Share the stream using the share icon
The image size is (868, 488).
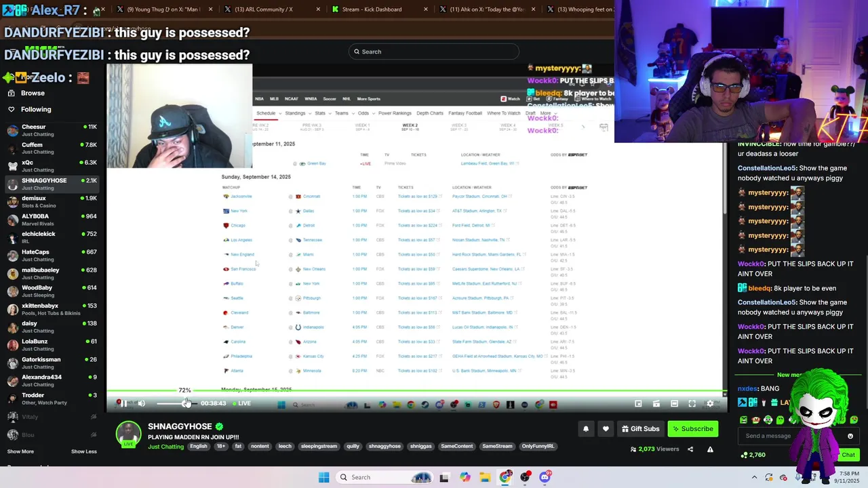(690, 449)
